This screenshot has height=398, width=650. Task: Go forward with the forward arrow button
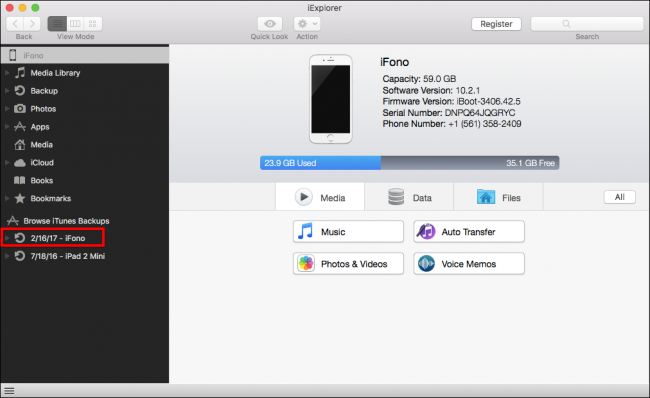coord(32,24)
